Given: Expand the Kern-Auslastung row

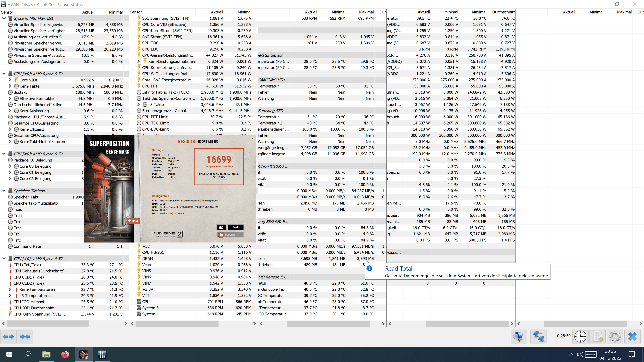Looking at the screenshot, I should point(10,111).
